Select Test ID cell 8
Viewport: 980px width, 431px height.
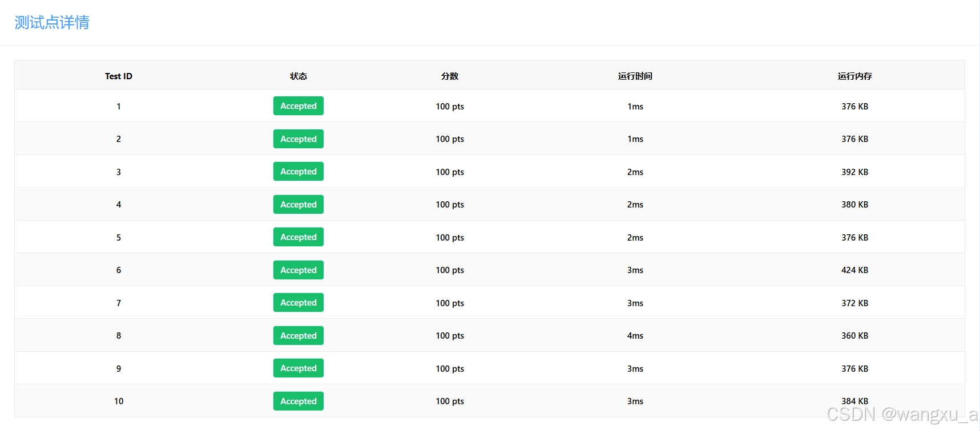119,336
